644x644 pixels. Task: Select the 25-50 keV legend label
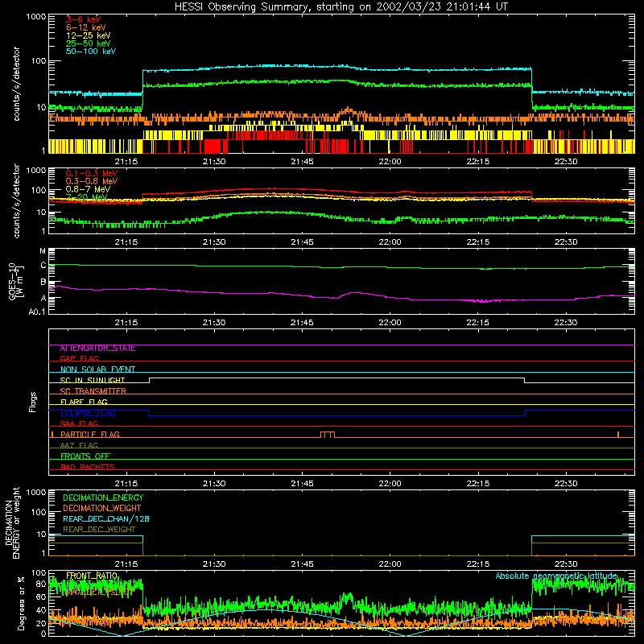(x=89, y=43)
